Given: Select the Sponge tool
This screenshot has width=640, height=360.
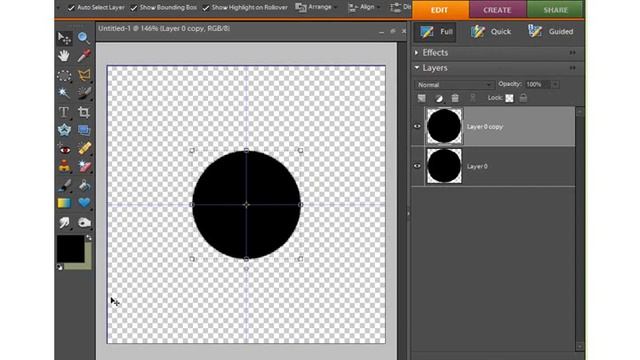Looking at the screenshot, I should coord(84,222).
